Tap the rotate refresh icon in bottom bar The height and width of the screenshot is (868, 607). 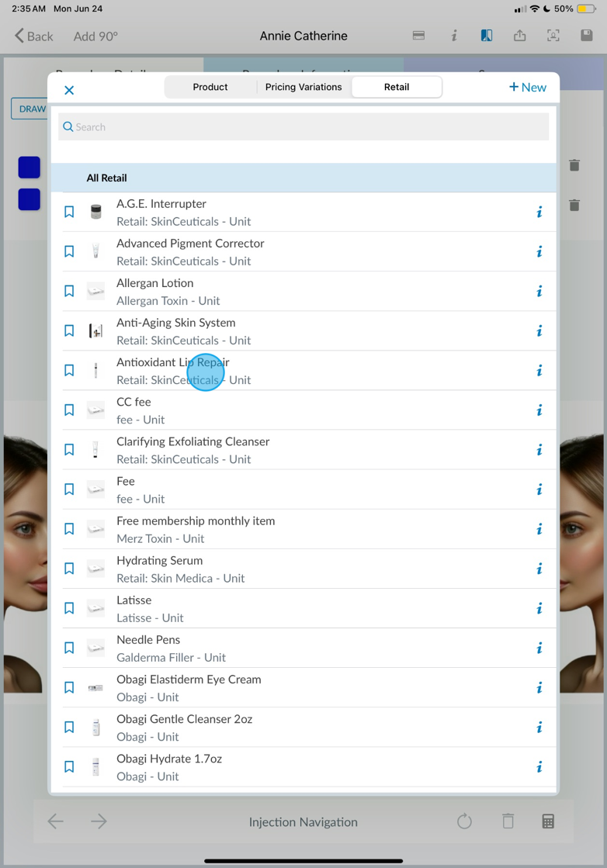click(x=465, y=821)
